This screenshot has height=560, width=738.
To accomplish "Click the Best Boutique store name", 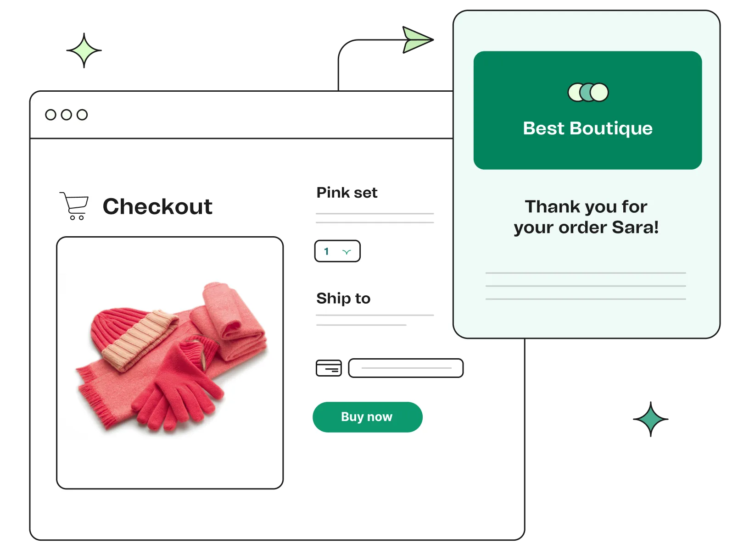I will tap(587, 128).
